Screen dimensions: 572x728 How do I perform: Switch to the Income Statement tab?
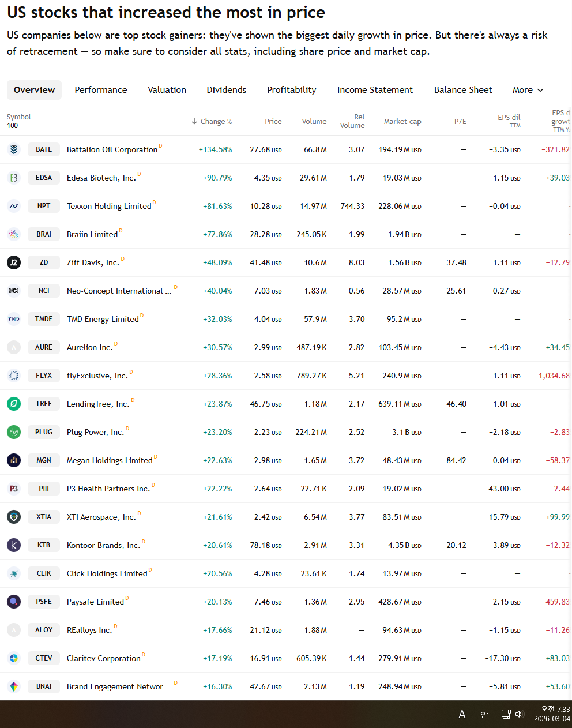pos(375,90)
